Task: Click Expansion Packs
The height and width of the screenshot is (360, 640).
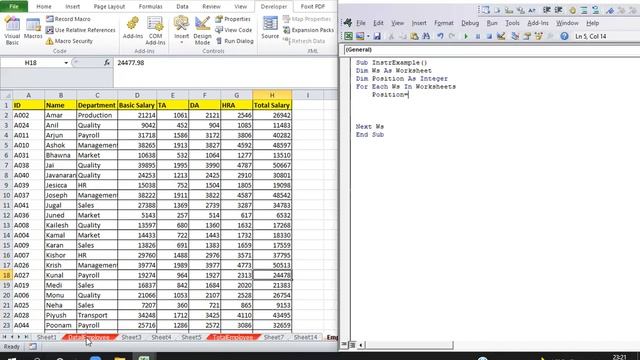Action: (x=308, y=30)
